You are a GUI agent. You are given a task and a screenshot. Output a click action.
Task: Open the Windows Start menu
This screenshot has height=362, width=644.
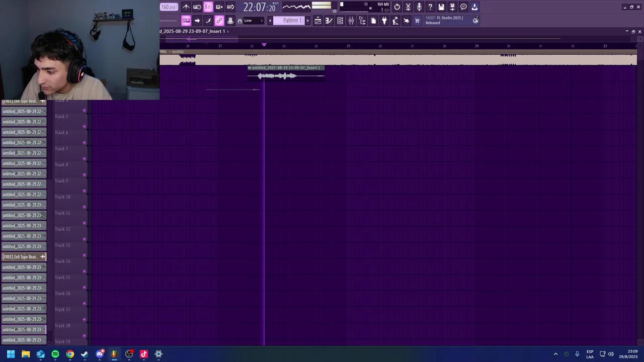click(11, 354)
